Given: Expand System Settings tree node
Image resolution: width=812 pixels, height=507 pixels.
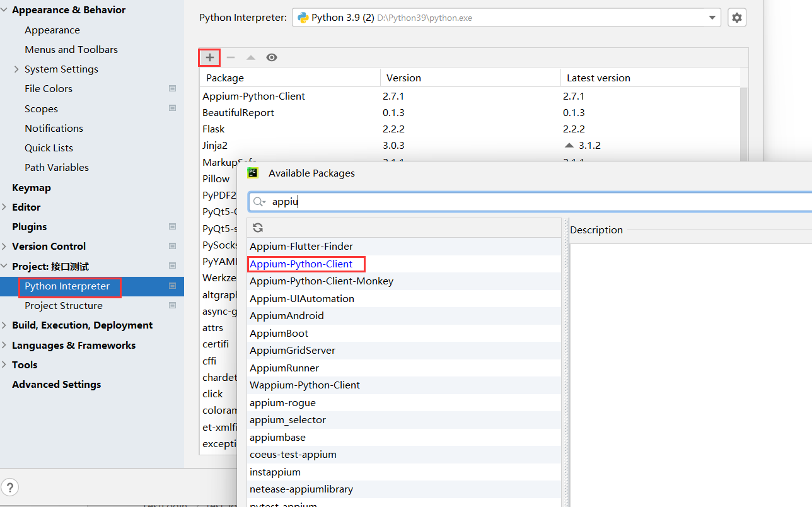Looking at the screenshot, I should click(16, 69).
